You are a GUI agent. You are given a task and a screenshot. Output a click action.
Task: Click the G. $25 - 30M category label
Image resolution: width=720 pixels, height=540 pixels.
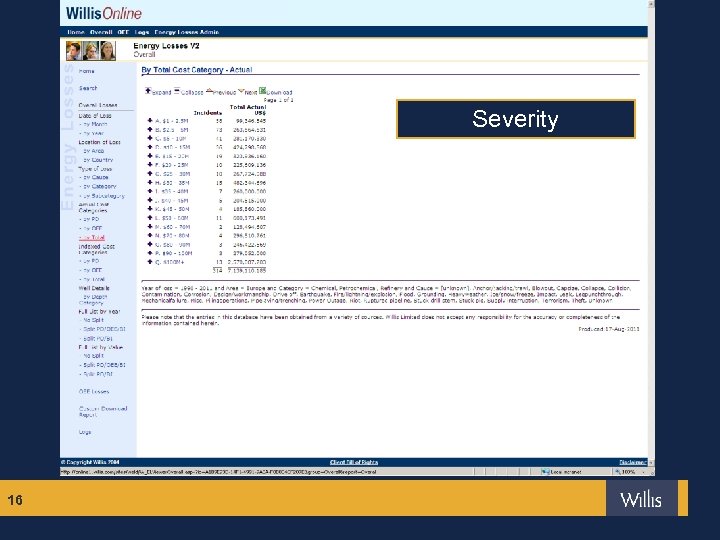click(x=172, y=174)
